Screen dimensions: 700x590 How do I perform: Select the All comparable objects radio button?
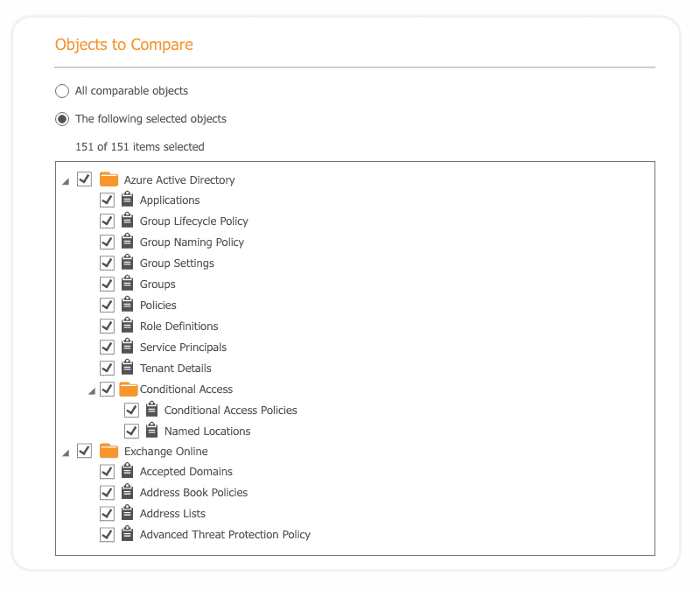click(x=62, y=91)
